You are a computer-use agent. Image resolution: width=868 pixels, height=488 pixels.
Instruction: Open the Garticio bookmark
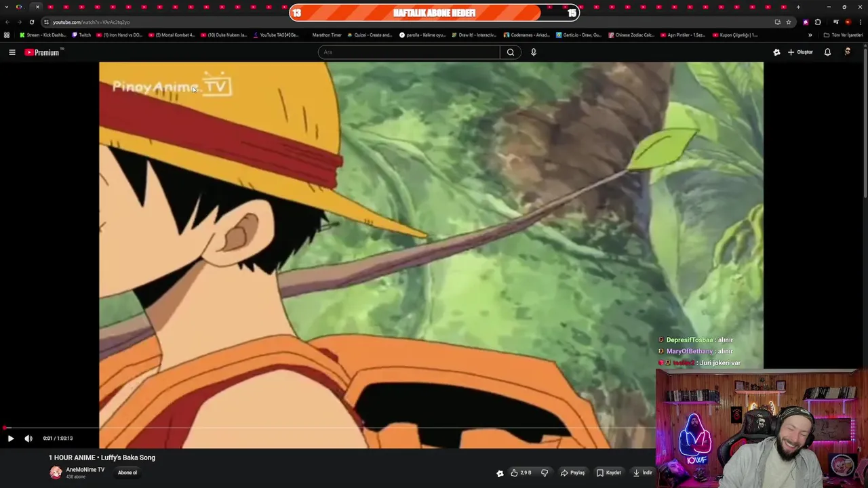pos(579,35)
